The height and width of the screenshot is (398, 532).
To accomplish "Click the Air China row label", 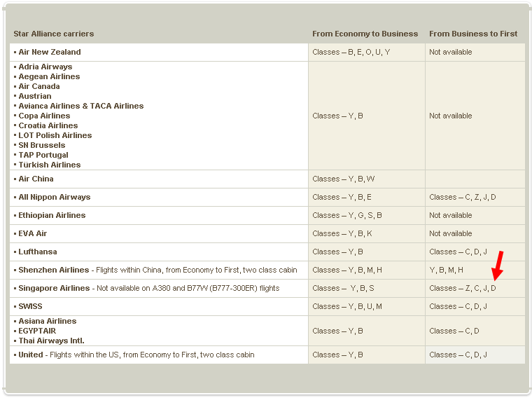I will point(36,179).
